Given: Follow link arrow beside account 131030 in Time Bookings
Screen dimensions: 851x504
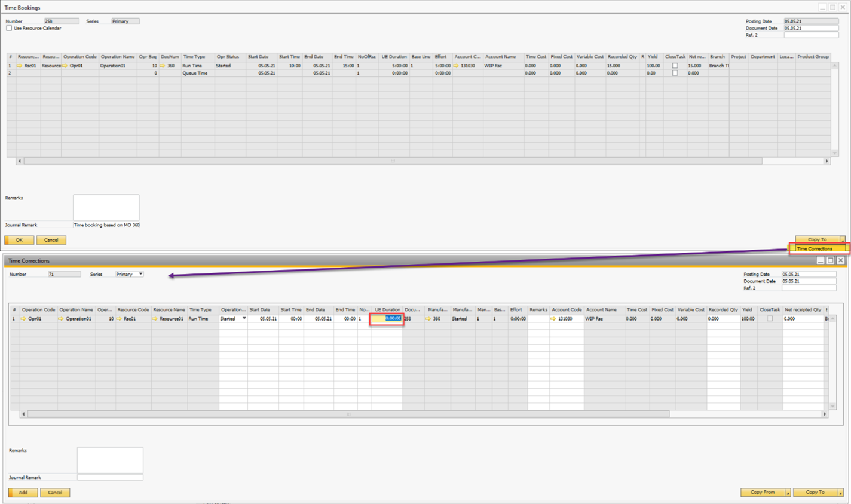Looking at the screenshot, I should click(x=456, y=66).
